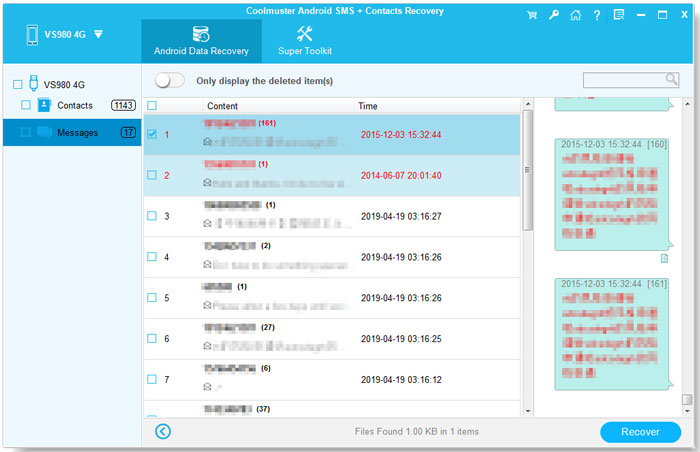Click the phone device icon beside VS980 4G

click(32, 35)
